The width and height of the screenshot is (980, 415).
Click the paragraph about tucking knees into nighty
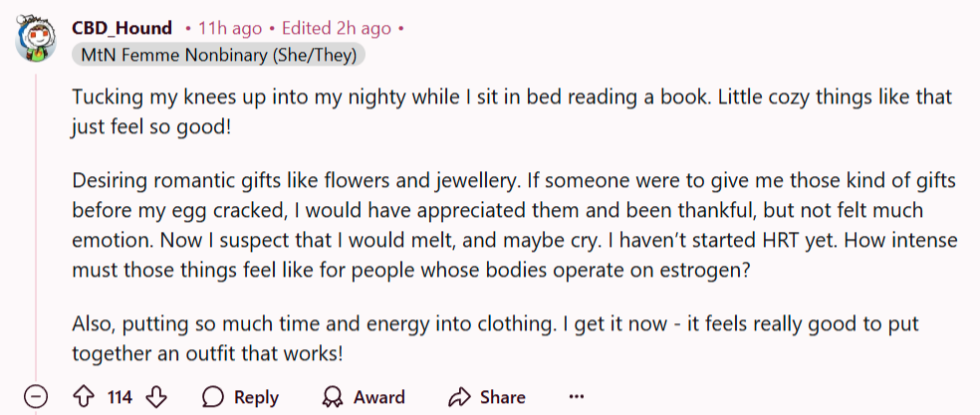tap(512, 111)
